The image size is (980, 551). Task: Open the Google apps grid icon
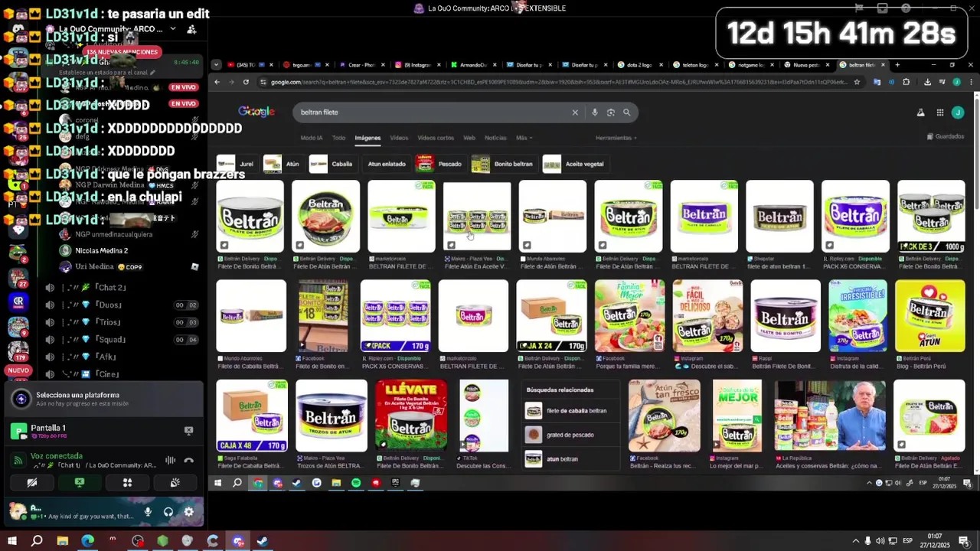coord(940,112)
